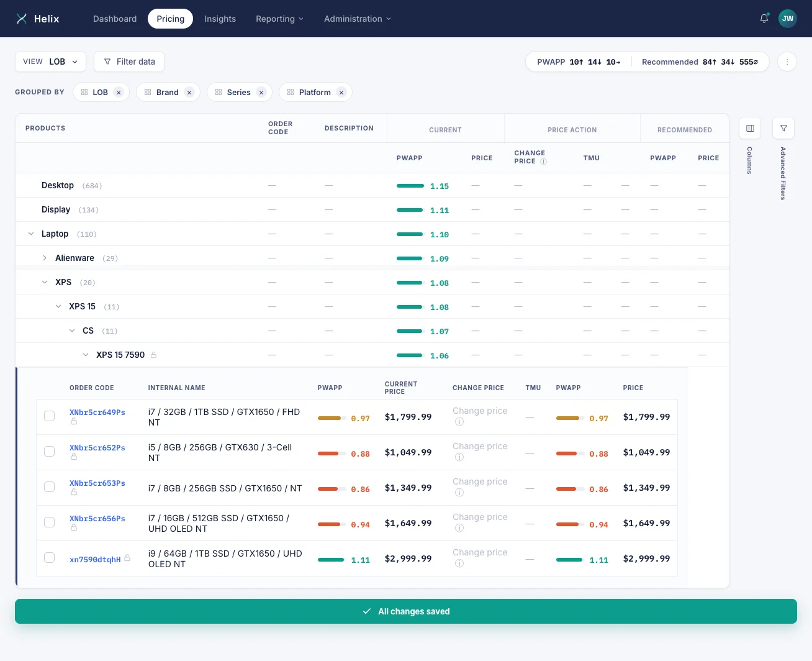Open Advanced Filters funnel icon
Viewport: 812px width, 661px height.
click(x=783, y=128)
